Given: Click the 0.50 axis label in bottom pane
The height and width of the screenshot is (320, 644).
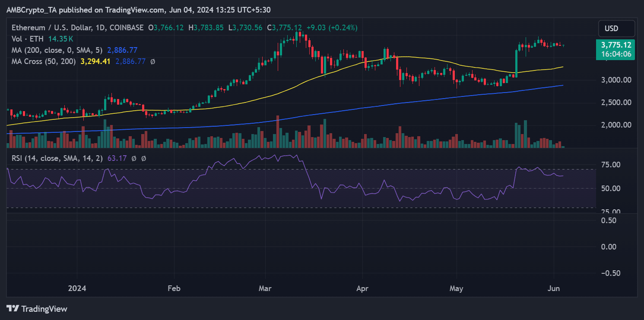Looking at the screenshot, I should pos(608,220).
